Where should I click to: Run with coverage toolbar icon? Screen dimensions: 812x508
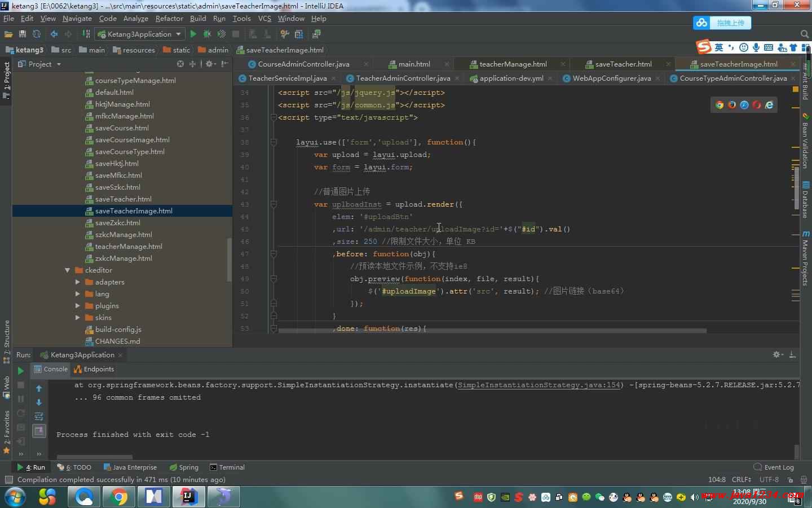[221, 34]
